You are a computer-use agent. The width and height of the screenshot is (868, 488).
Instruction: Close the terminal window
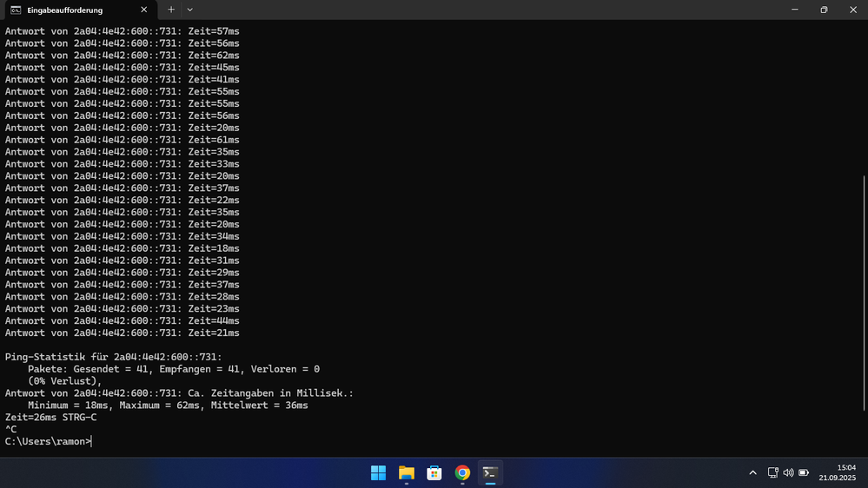click(x=853, y=10)
